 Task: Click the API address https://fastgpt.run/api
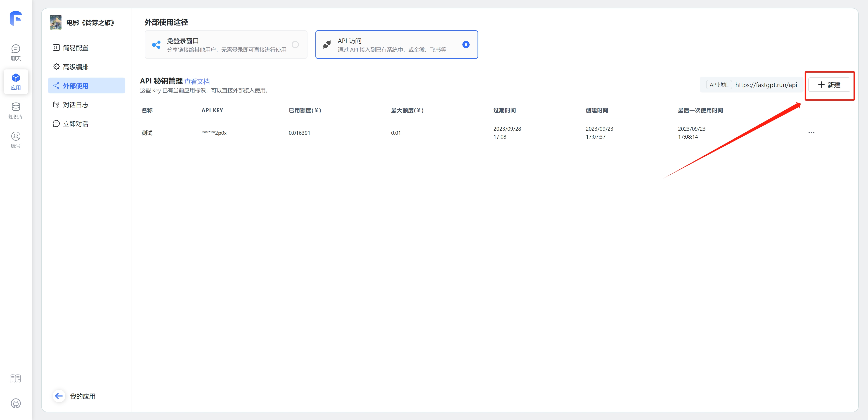(x=766, y=85)
